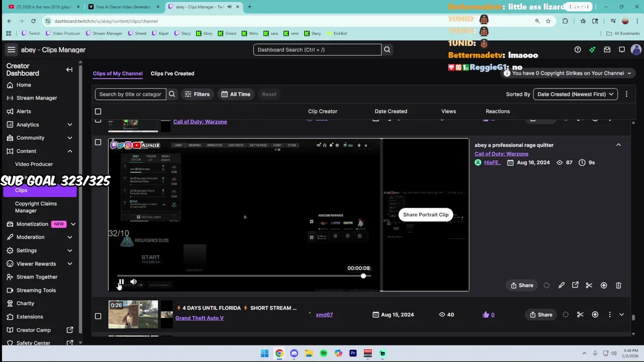The width and height of the screenshot is (644, 362).
Task: Open the xmd67 clip creator link
Action: (x=324, y=315)
